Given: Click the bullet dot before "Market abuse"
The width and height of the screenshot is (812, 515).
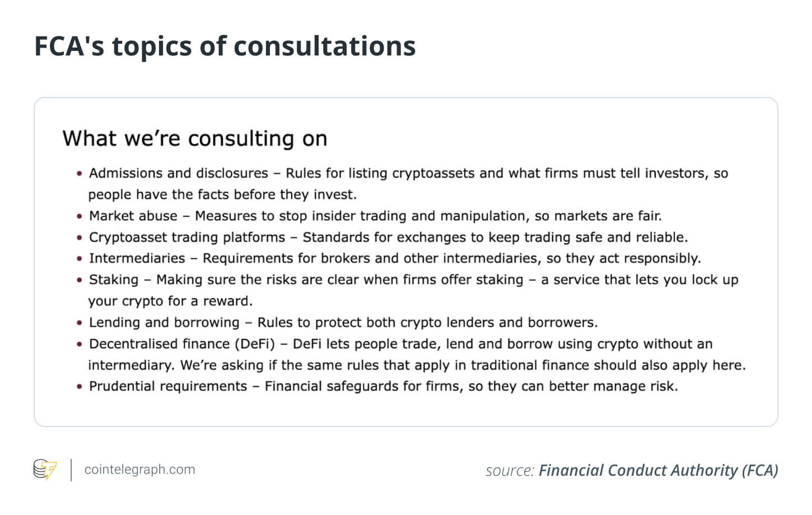Looking at the screenshot, I should click(80, 216).
